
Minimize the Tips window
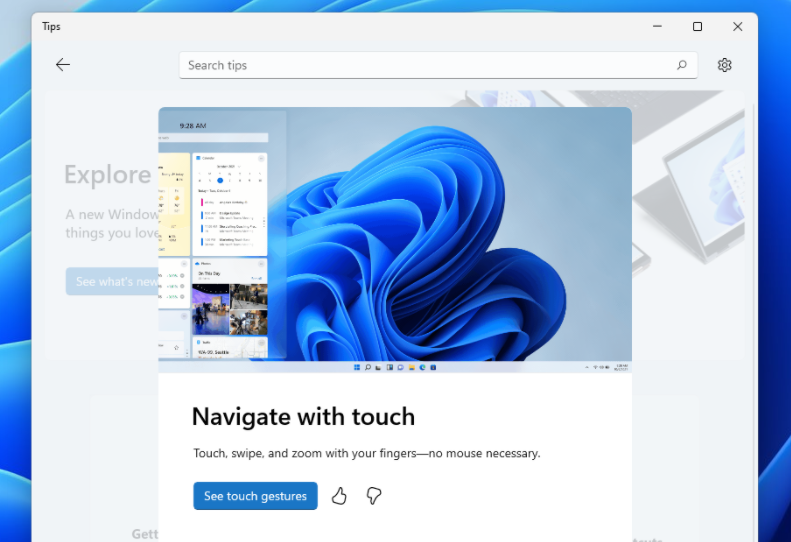point(657,27)
